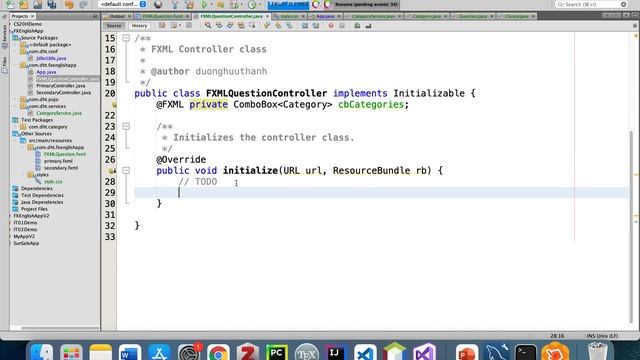Click the Build Project hammer icon
Viewport: 640px width, 360px height.
click(176, 5)
